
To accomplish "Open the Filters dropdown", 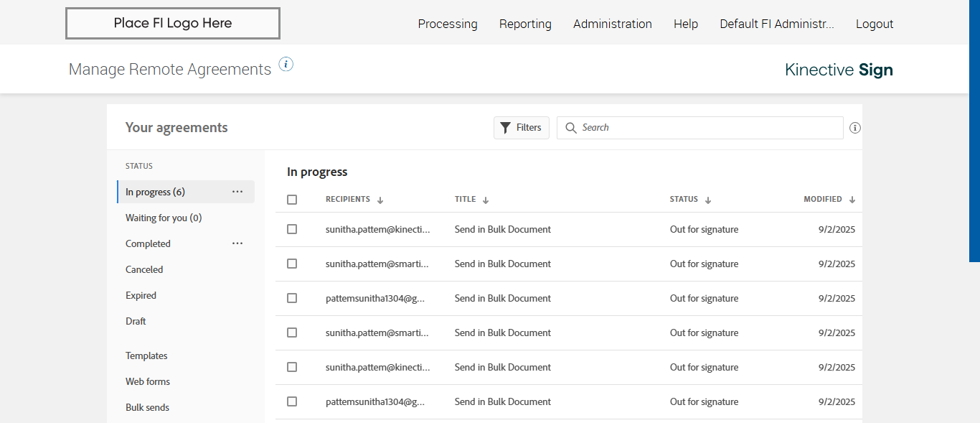I will tap(521, 128).
